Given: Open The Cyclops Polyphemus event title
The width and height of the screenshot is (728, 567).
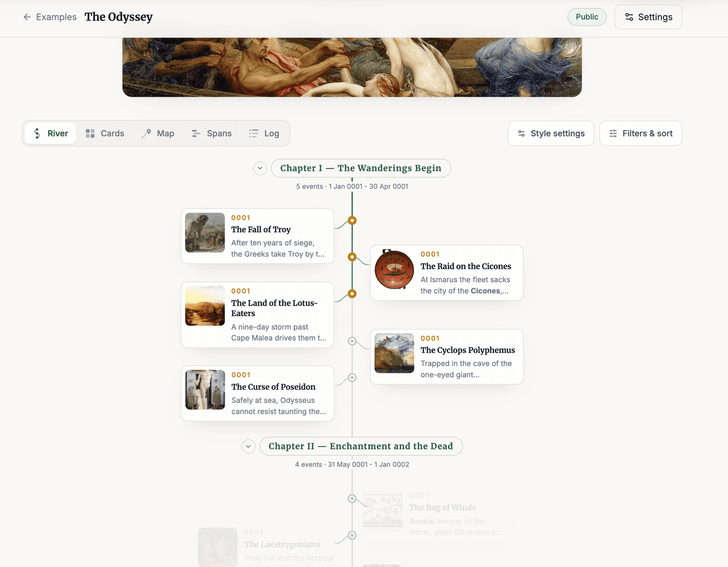Looking at the screenshot, I should [x=468, y=350].
